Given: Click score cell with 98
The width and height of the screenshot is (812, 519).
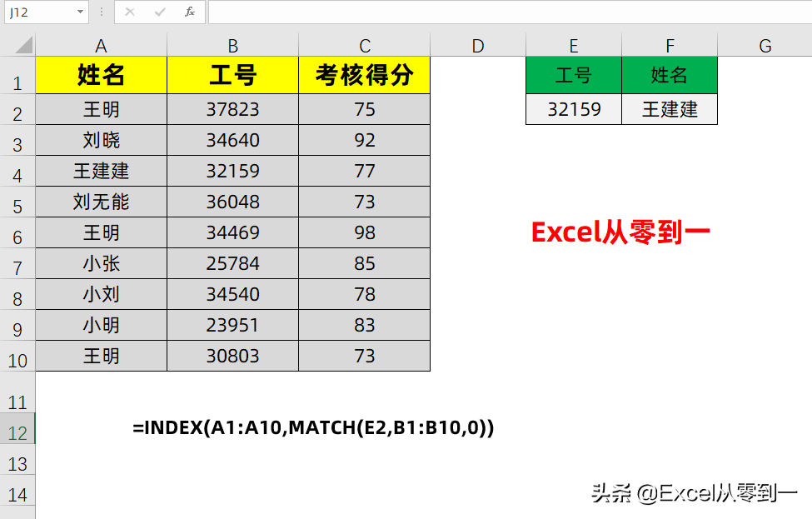Looking at the screenshot, I should 365,232.
